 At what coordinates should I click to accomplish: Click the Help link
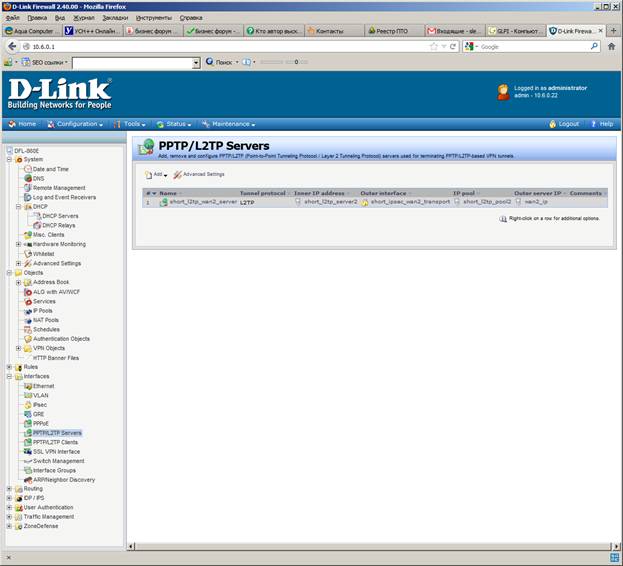(602, 124)
